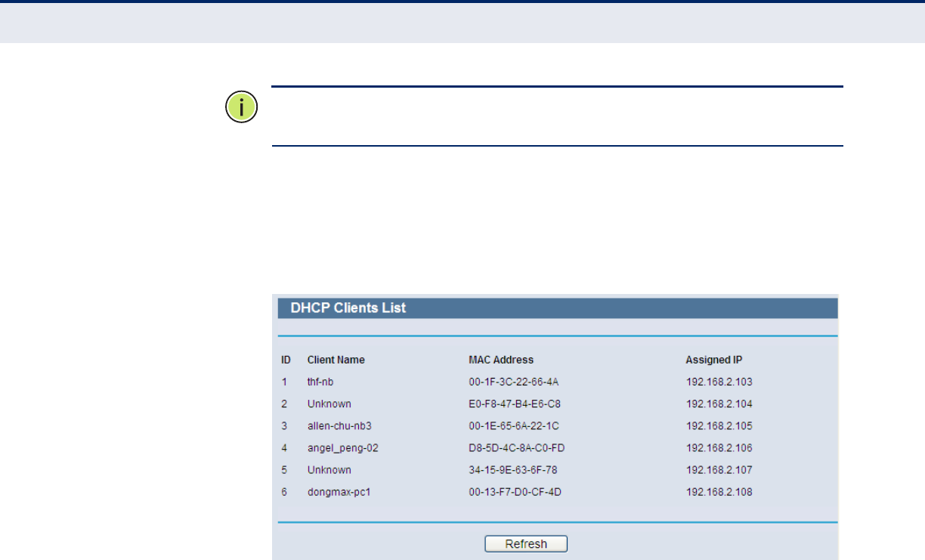This screenshot has height=560, width=925.
Task: Select the DHCP Clients List title
Action: (348, 308)
